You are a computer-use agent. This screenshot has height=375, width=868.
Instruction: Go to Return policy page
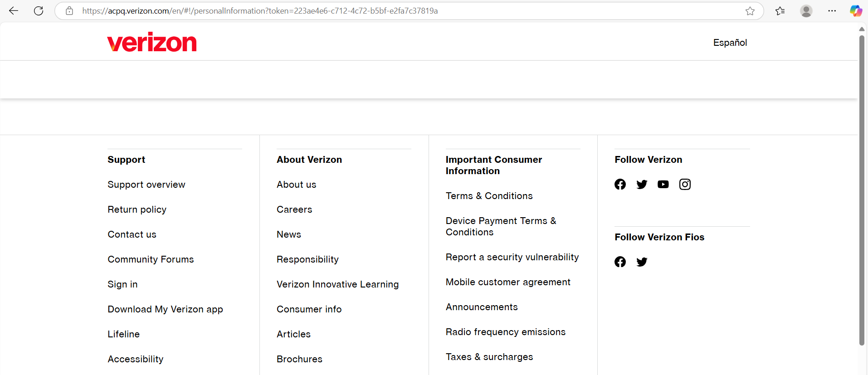[137, 209]
